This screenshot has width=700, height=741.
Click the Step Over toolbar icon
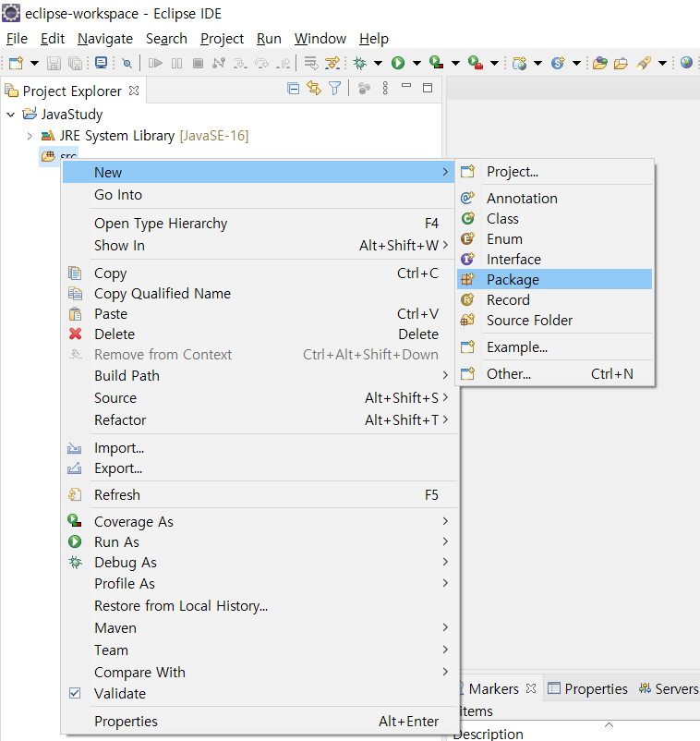261,63
